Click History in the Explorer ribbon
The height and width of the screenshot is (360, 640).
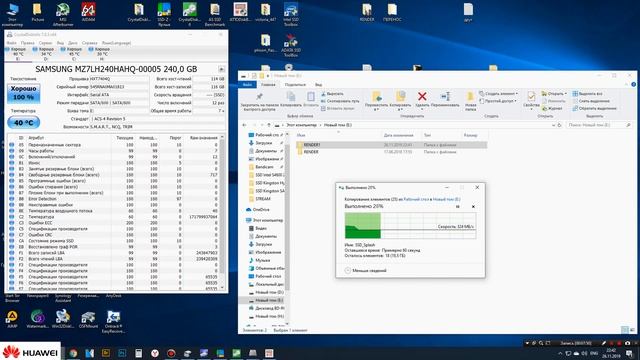click(552, 108)
